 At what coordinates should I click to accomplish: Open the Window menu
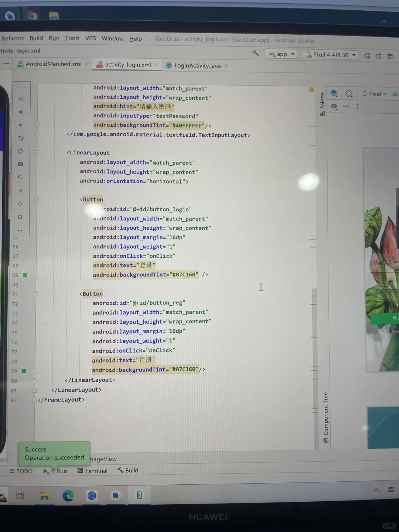[113, 38]
